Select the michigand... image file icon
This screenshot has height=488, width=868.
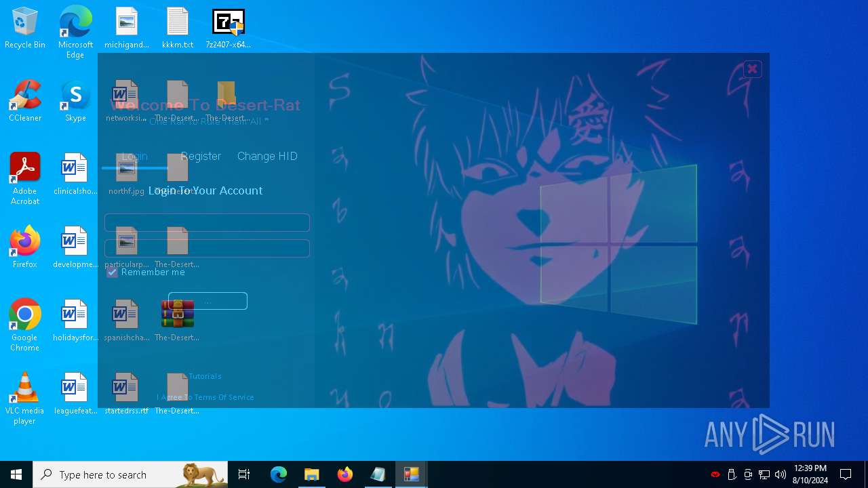127,28
